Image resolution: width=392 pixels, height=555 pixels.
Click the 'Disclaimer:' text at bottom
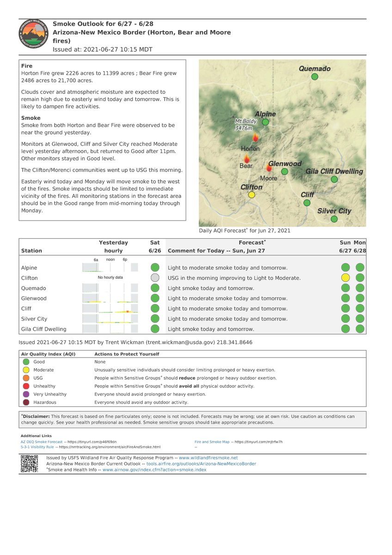pos(35,416)
